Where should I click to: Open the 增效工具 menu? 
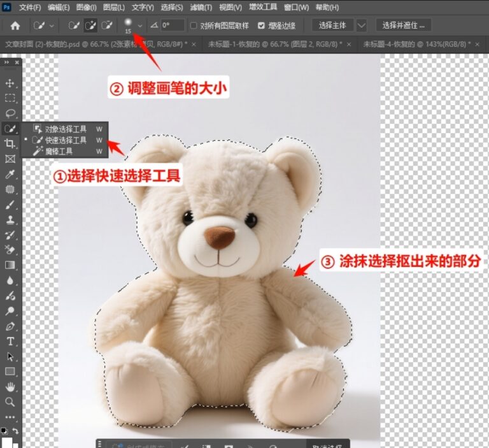(263, 7)
